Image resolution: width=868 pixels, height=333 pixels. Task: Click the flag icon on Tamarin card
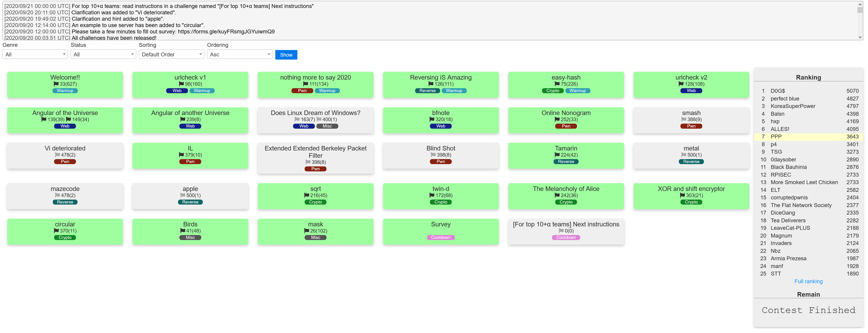(557, 155)
